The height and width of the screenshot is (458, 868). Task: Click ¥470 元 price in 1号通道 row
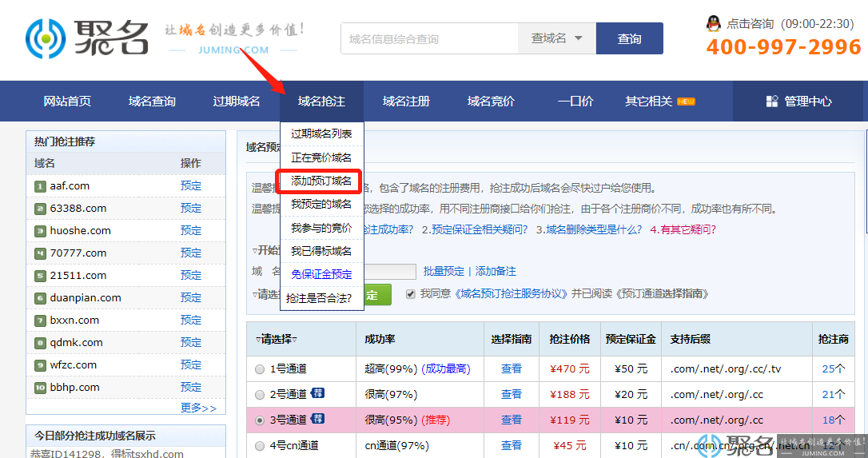pos(570,368)
